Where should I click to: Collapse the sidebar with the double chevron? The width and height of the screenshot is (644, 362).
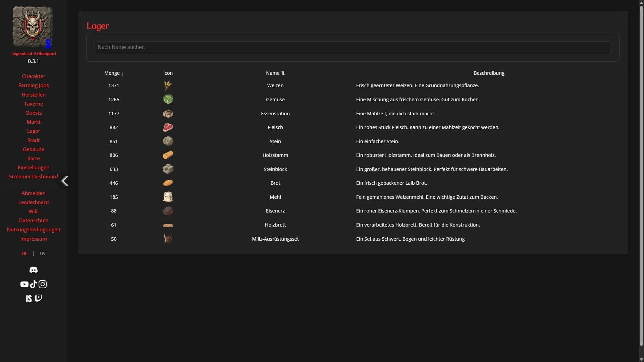coord(65,181)
